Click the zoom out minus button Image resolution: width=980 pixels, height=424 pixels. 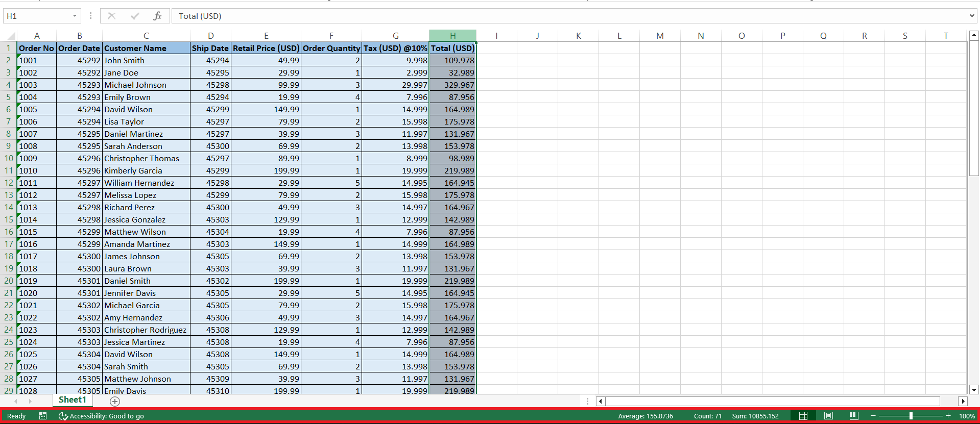click(873, 416)
